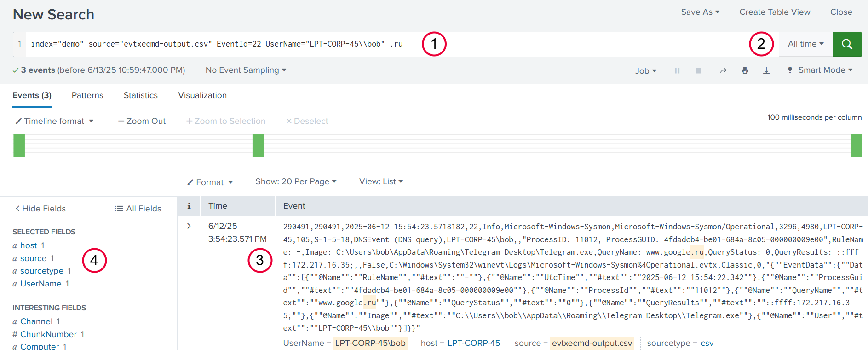Share the search job
Viewport: 868px width, 350px height.
723,70
